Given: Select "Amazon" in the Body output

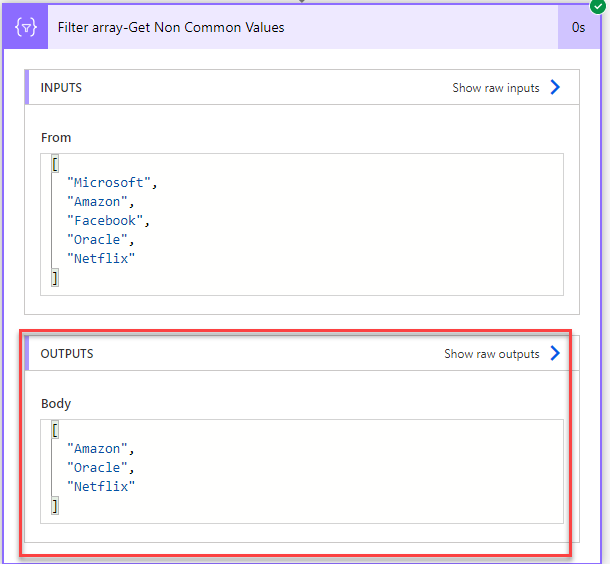Looking at the screenshot, I should (97, 448).
